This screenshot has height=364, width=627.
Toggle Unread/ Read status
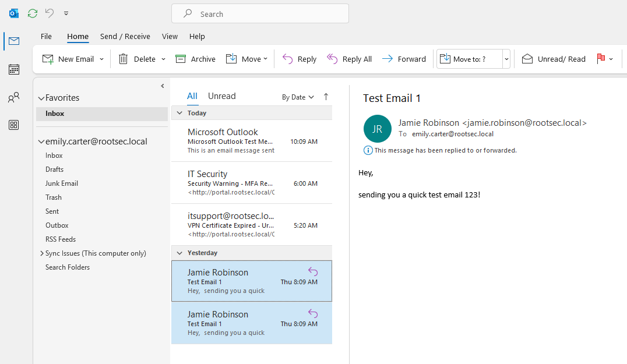554,59
